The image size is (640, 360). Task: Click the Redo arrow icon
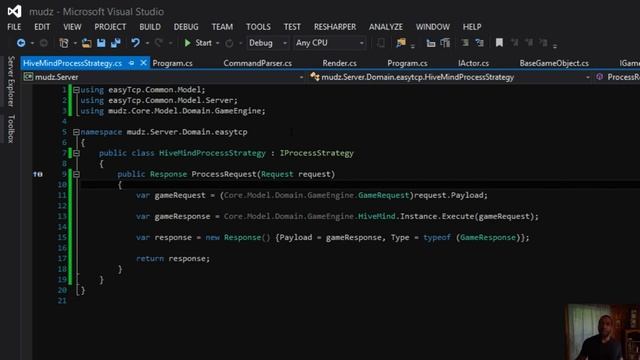tap(159, 43)
